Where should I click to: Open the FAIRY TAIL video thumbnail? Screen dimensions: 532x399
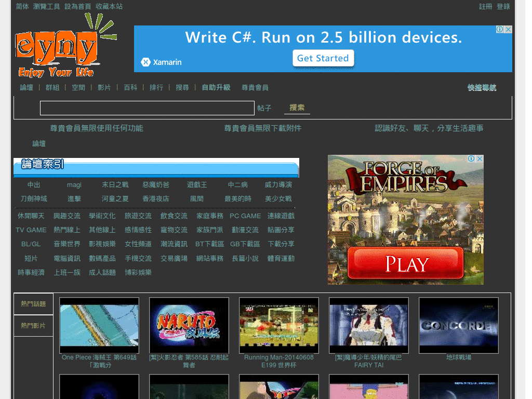(x=369, y=325)
